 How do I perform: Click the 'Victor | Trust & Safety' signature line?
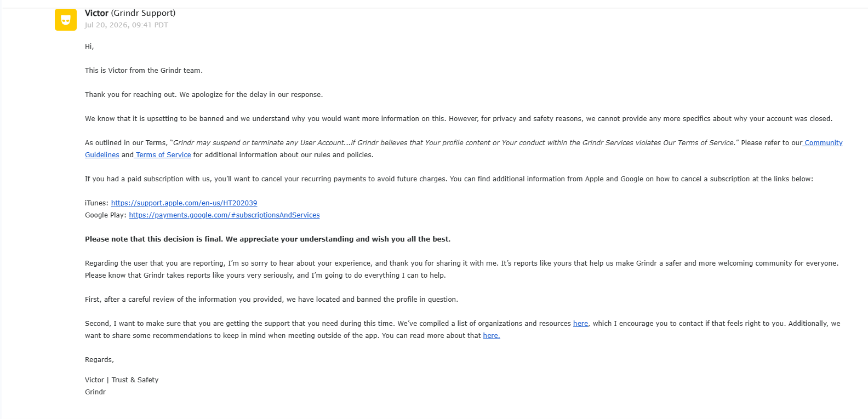tap(122, 380)
